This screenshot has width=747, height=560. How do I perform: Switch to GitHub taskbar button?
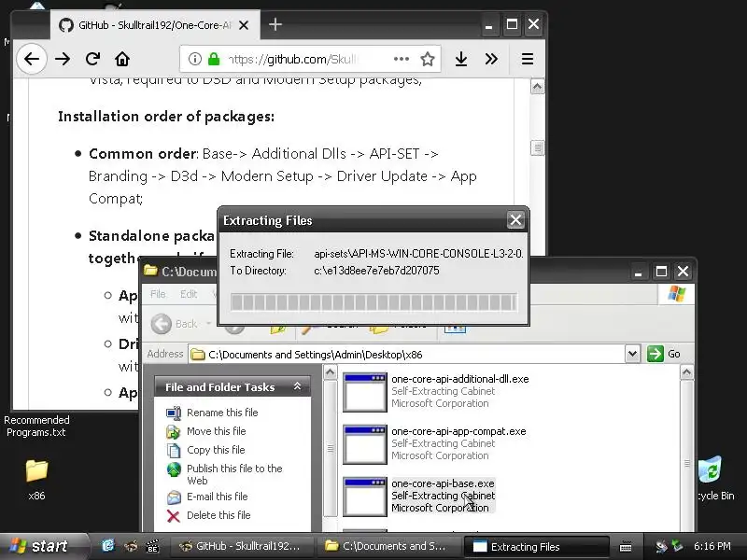tap(242, 546)
